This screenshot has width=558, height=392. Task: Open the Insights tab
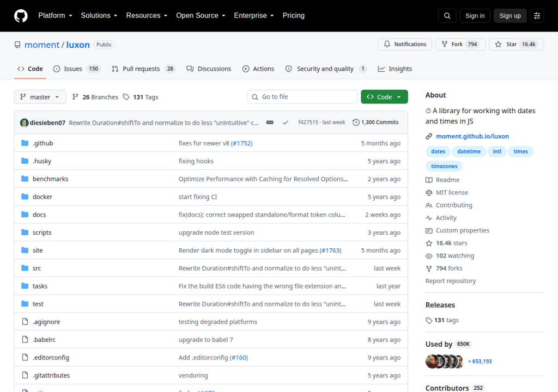(395, 69)
